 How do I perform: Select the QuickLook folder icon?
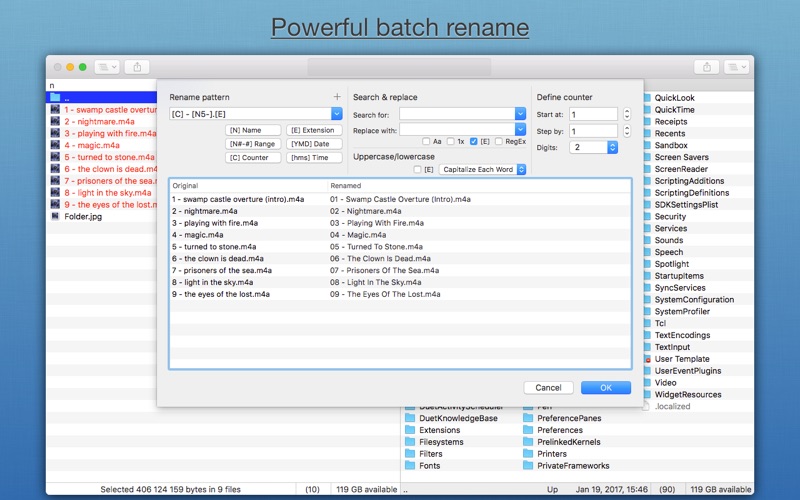(647, 98)
